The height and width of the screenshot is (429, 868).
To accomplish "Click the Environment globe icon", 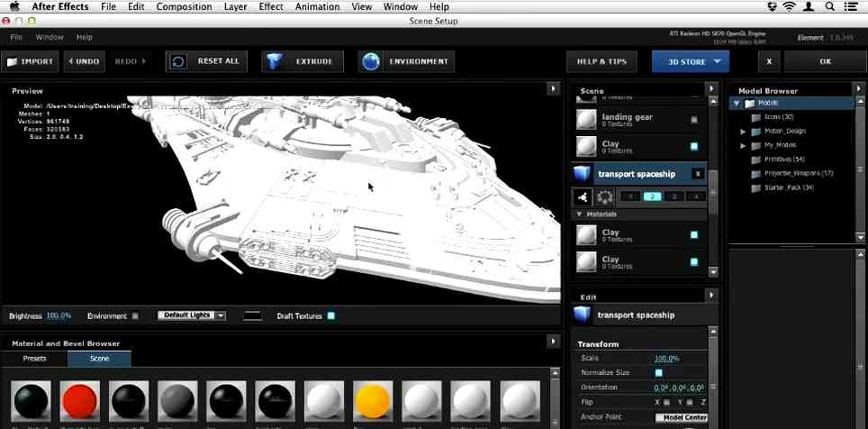I will [370, 61].
